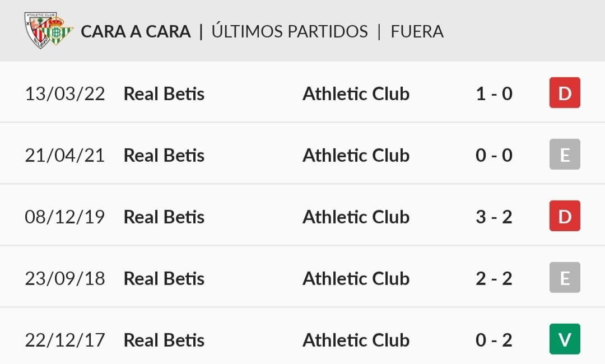Click the green V badge for 22/12/17

(x=565, y=339)
